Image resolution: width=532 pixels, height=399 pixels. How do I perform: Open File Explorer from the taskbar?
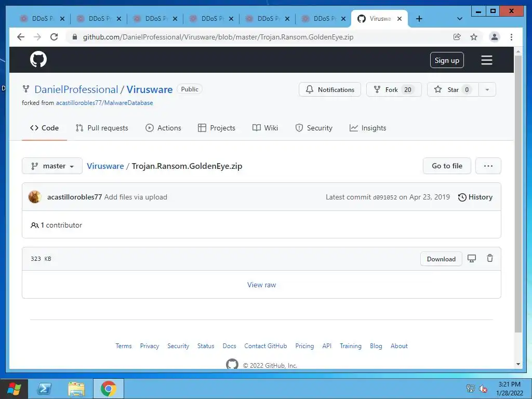(76, 389)
